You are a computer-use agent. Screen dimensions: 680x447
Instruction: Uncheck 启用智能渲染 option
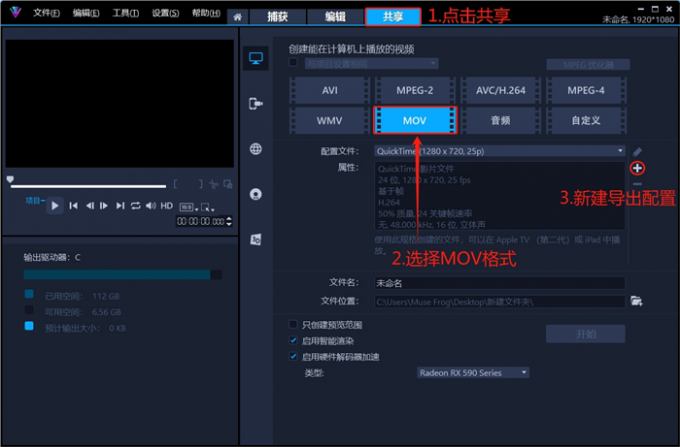pyautogui.click(x=292, y=340)
